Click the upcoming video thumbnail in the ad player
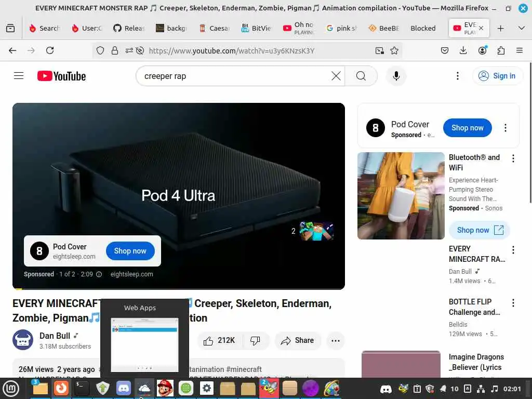 [317, 231]
